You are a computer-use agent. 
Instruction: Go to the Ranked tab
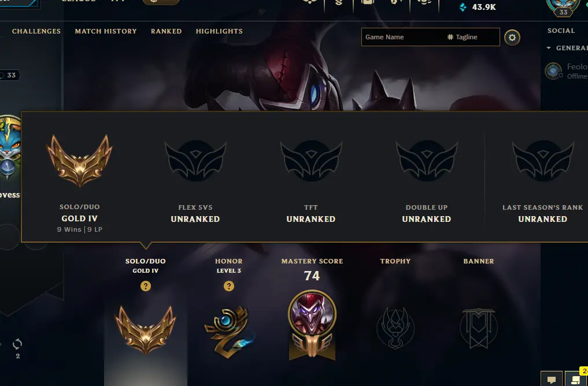166,31
